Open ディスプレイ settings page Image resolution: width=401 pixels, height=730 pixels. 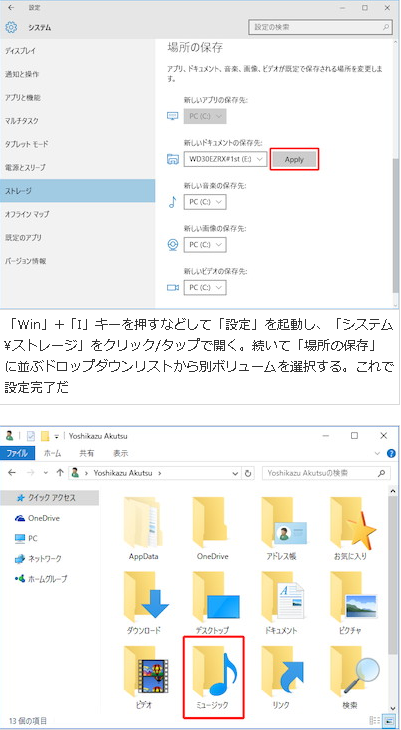(77, 51)
